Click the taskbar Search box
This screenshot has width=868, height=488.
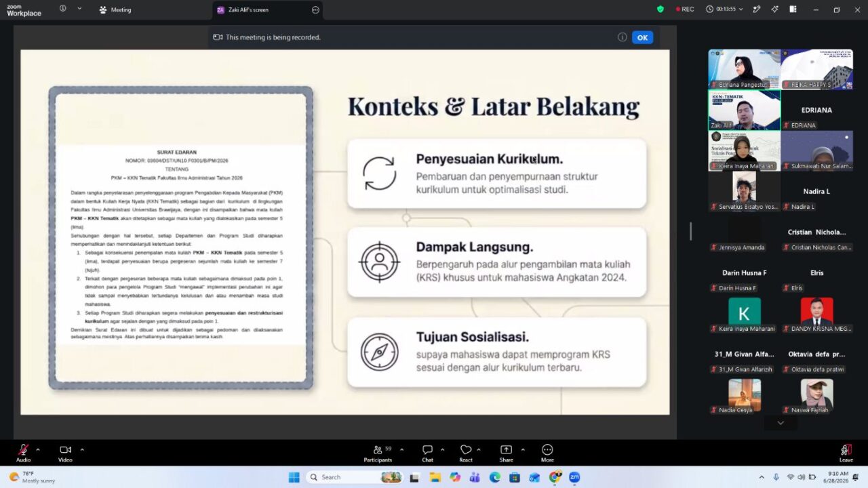click(x=355, y=477)
